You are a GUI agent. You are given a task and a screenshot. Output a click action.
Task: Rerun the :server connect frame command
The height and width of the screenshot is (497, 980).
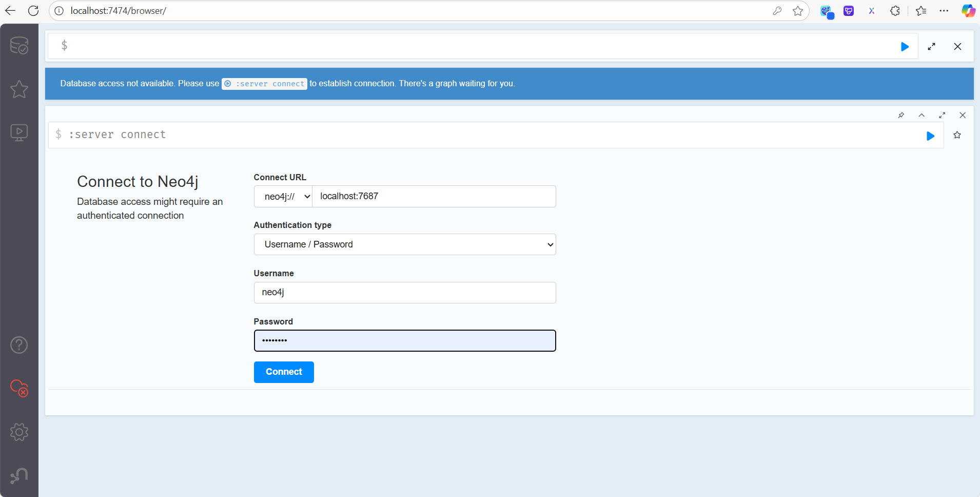(x=930, y=136)
